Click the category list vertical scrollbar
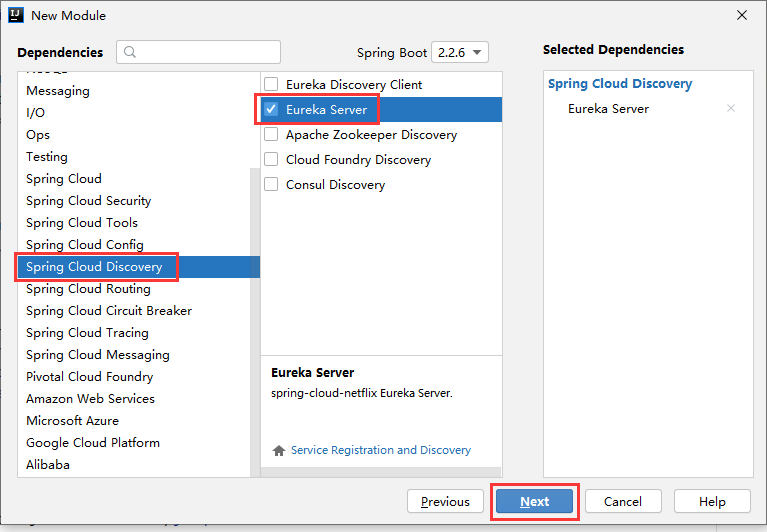Image resolution: width=767 pixels, height=532 pixels. pyautogui.click(x=254, y=320)
